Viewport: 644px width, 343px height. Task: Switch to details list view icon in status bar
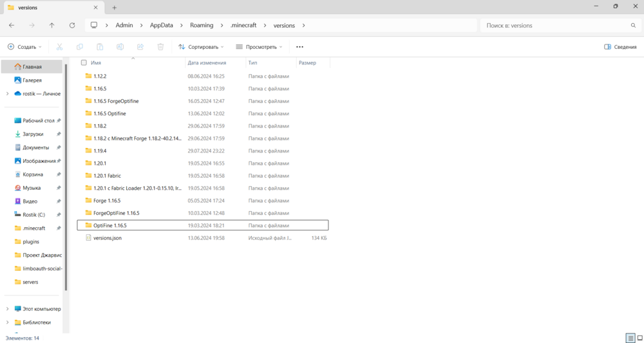(x=630, y=338)
